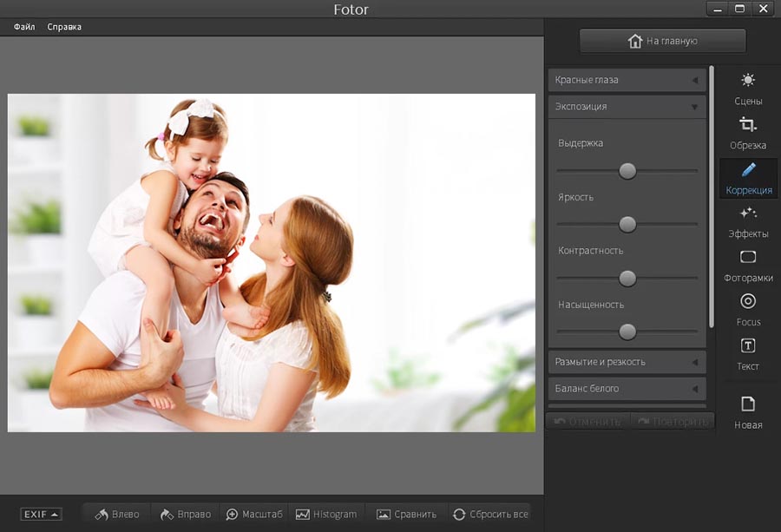Open the Сцены (Scenes) sun icon

[748, 81]
